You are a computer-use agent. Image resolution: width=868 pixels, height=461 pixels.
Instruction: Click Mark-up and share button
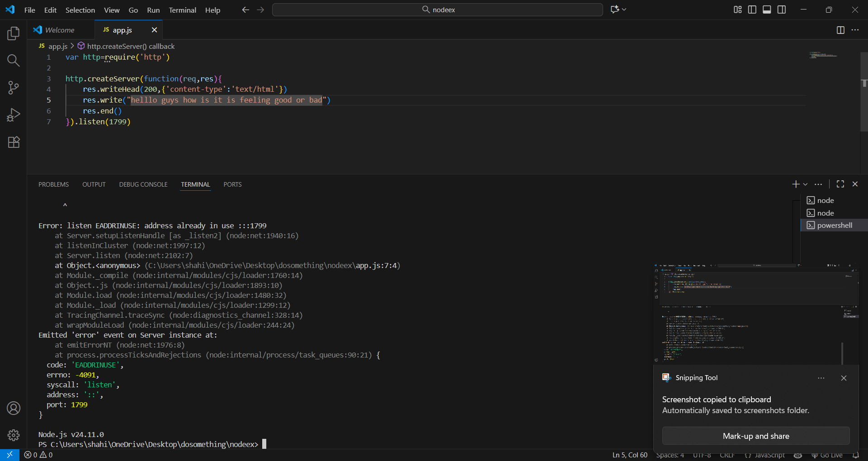tap(756, 436)
